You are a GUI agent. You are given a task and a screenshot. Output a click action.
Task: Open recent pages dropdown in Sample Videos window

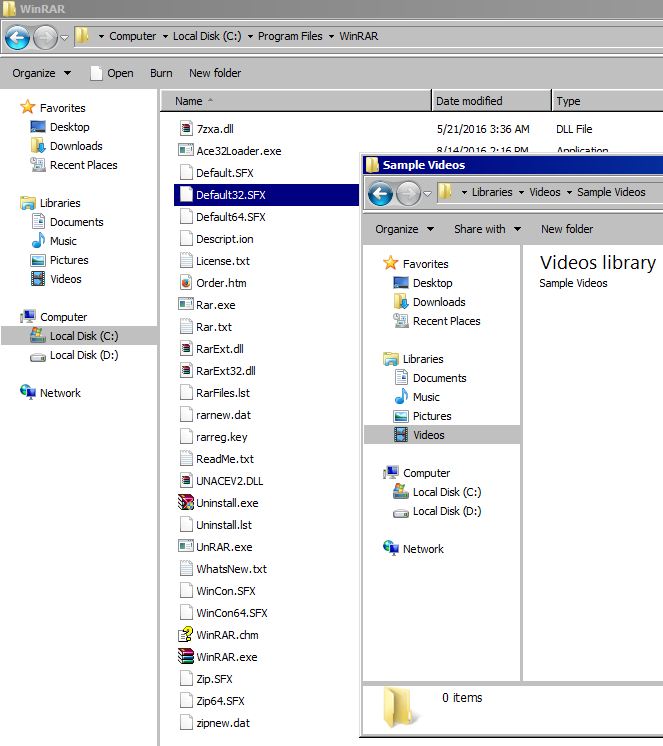(x=427, y=194)
